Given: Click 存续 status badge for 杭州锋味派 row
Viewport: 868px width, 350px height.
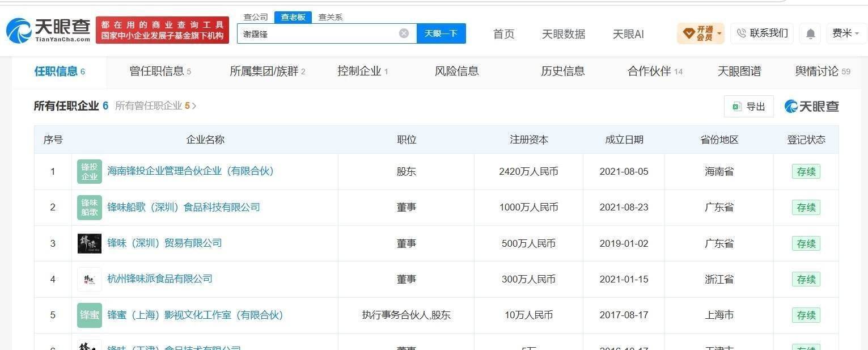Looking at the screenshot, I should pyautogui.click(x=806, y=280).
